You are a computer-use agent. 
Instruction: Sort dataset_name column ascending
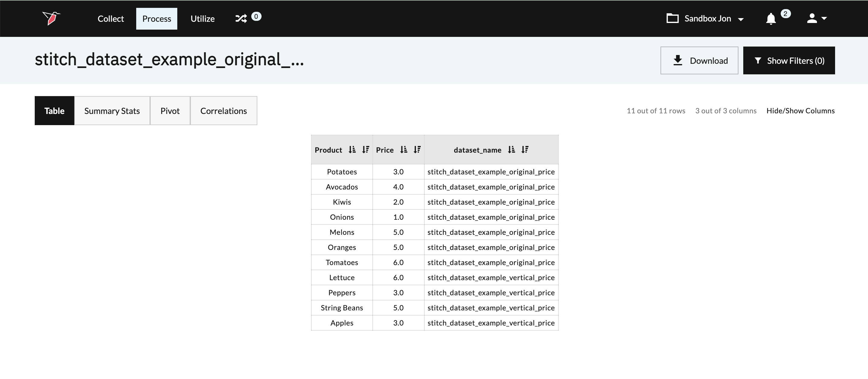[512, 150]
